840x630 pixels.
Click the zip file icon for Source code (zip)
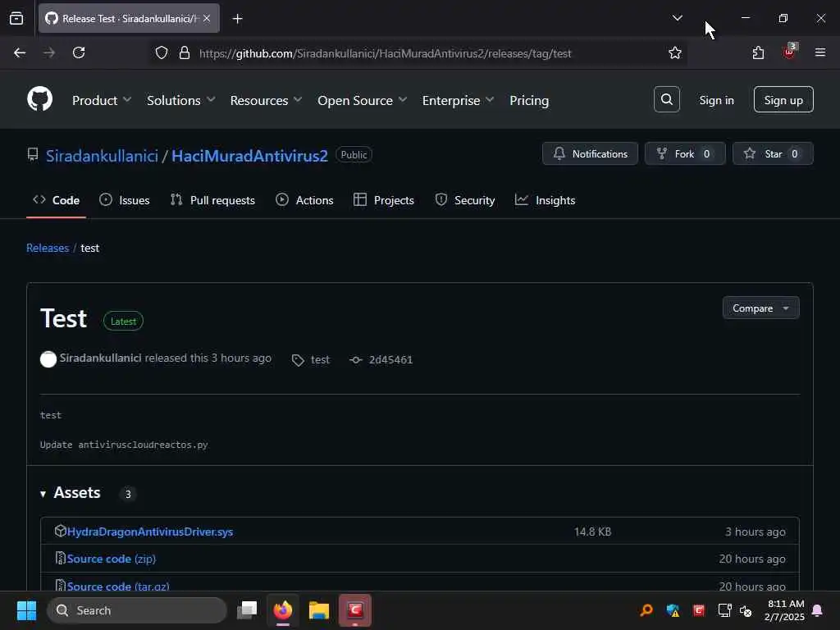point(61,558)
